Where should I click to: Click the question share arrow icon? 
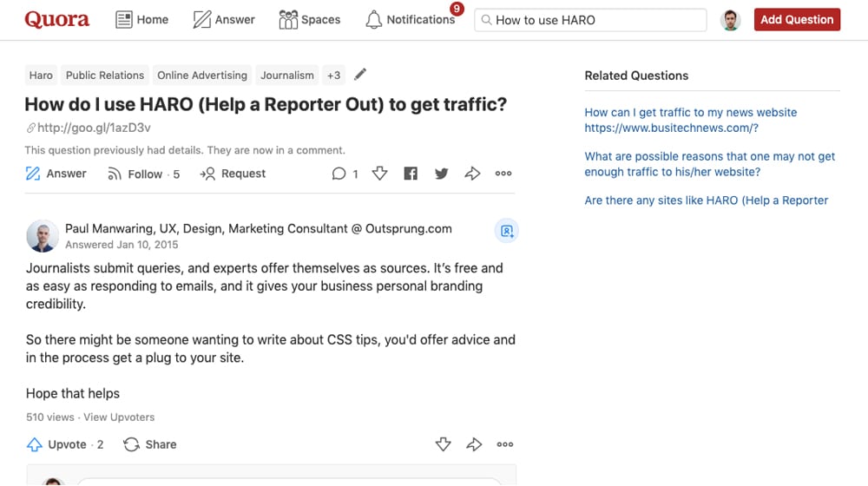[472, 174]
